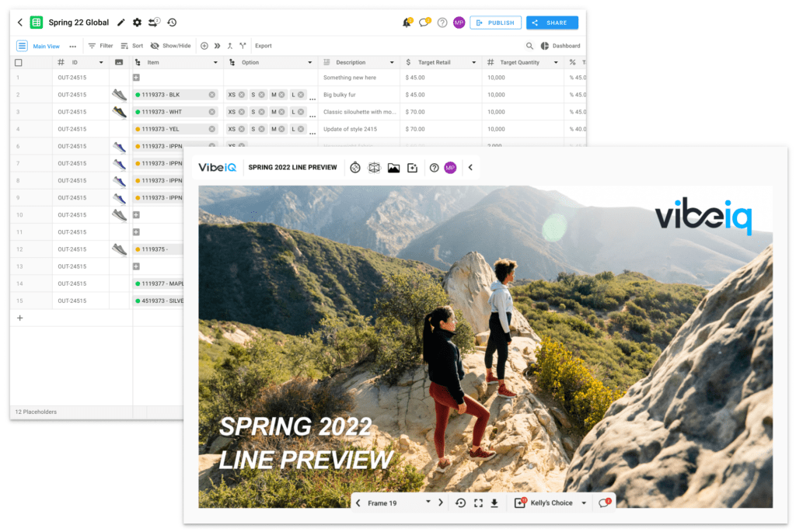Image resolution: width=796 pixels, height=532 pixels.
Task: Click the 3D box icon in the VibeIQ toolbar
Action: coord(374,168)
